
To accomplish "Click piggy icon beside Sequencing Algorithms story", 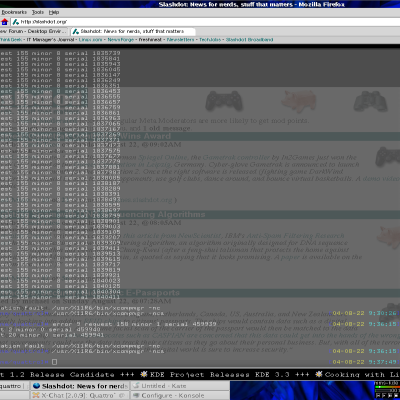I will 389,237.
